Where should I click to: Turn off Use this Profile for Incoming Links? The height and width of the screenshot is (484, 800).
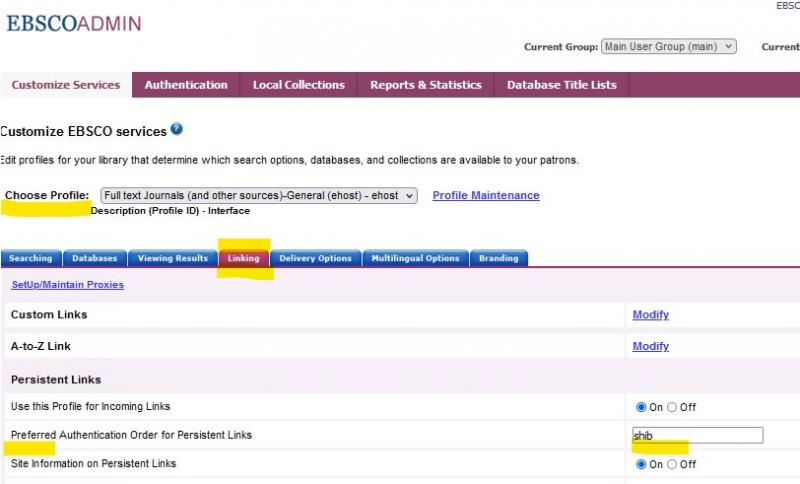672,407
